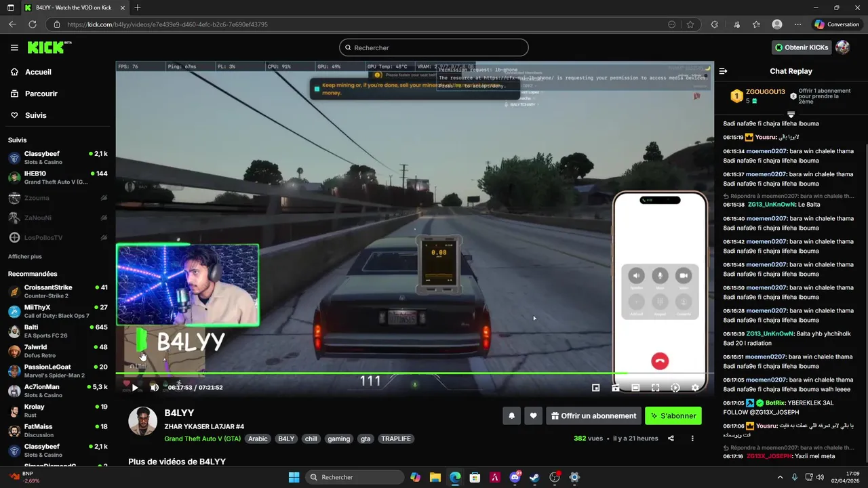868x488 pixels.
Task: Click username Yousru at 06:15:19
Action: coord(766,138)
